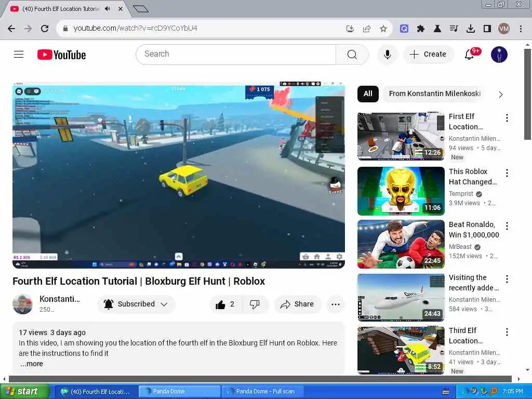Mute the tab via speaker icon
This screenshot has height=399, width=532.
pyautogui.click(x=108, y=9)
